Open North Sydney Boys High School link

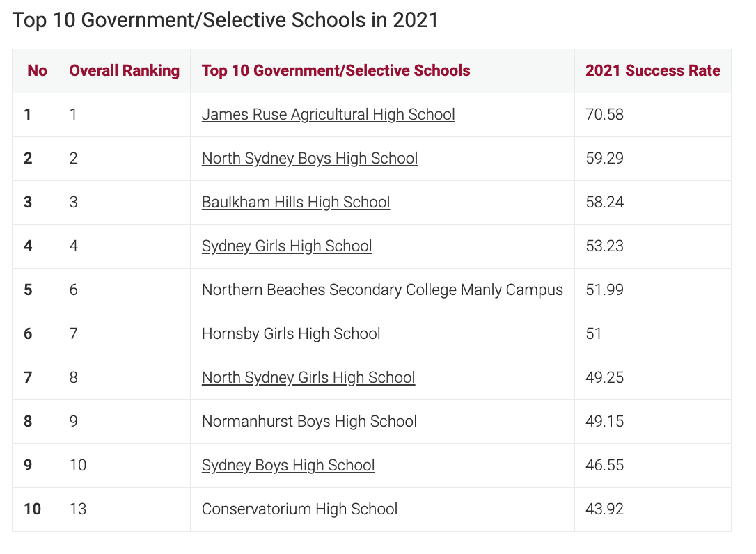click(310, 159)
